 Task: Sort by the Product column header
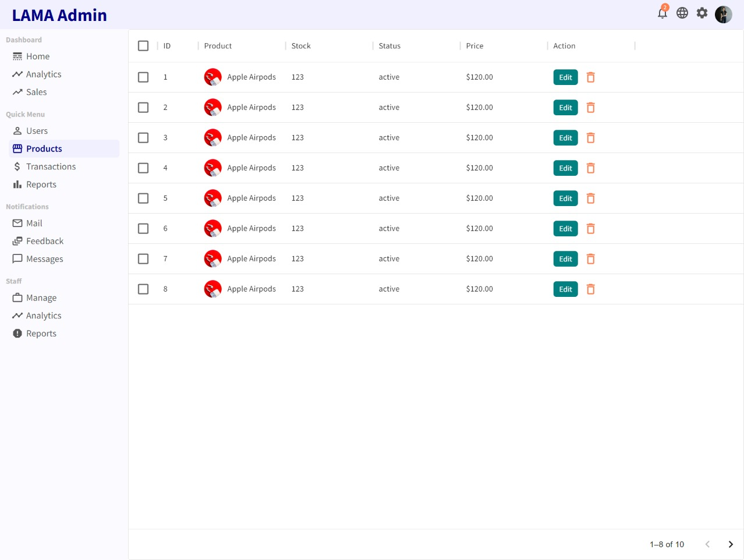(x=218, y=46)
